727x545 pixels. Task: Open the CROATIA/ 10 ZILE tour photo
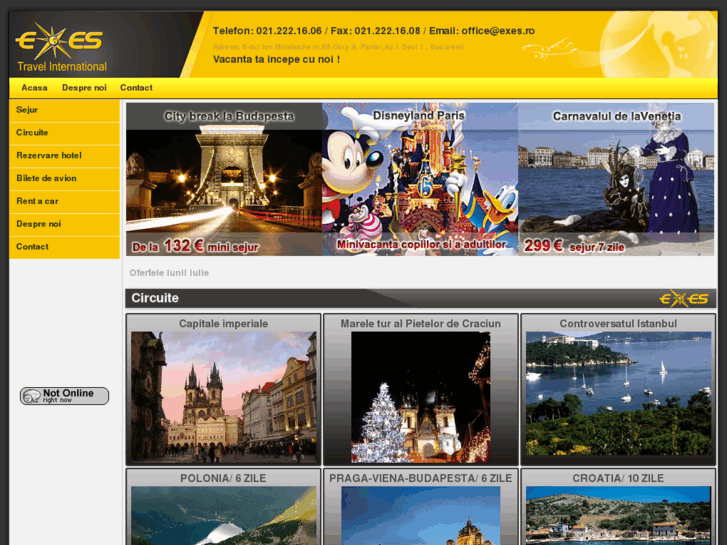pyautogui.click(x=618, y=516)
